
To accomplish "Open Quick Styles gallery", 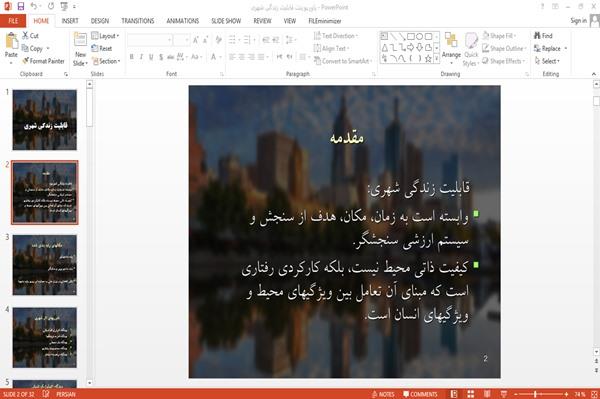I will point(471,50).
